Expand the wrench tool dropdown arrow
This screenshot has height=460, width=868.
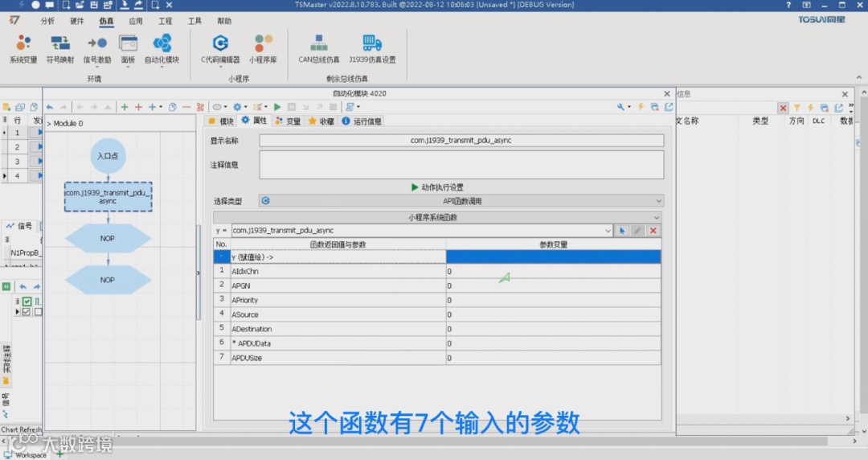629,107
